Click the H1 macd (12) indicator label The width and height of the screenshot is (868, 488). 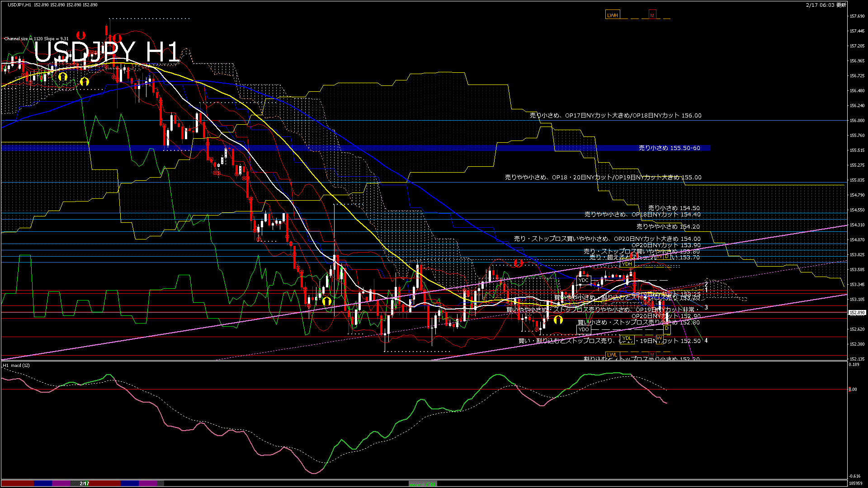(16, 365)
